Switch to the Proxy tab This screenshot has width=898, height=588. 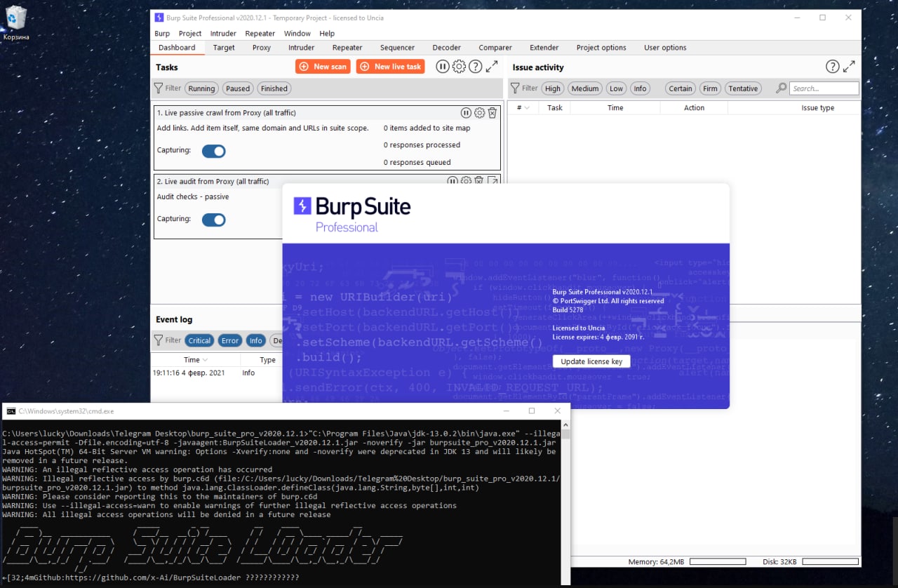coord(262,48)
